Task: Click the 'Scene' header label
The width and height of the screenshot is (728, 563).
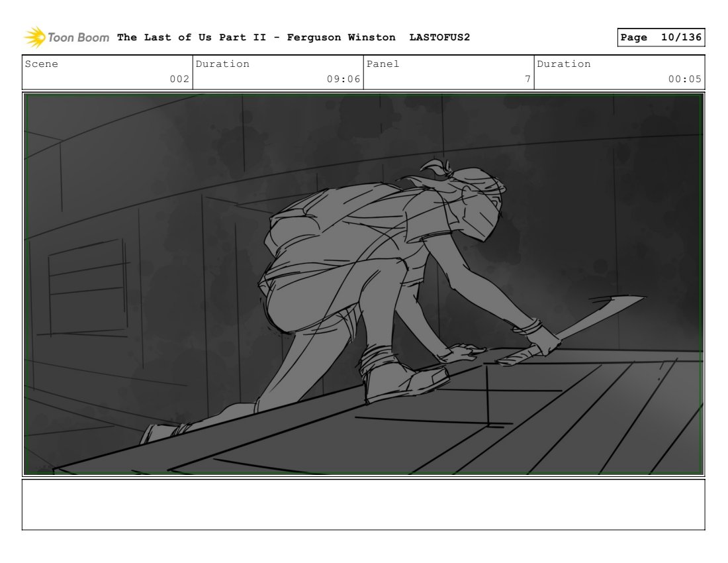Action: 41,64
